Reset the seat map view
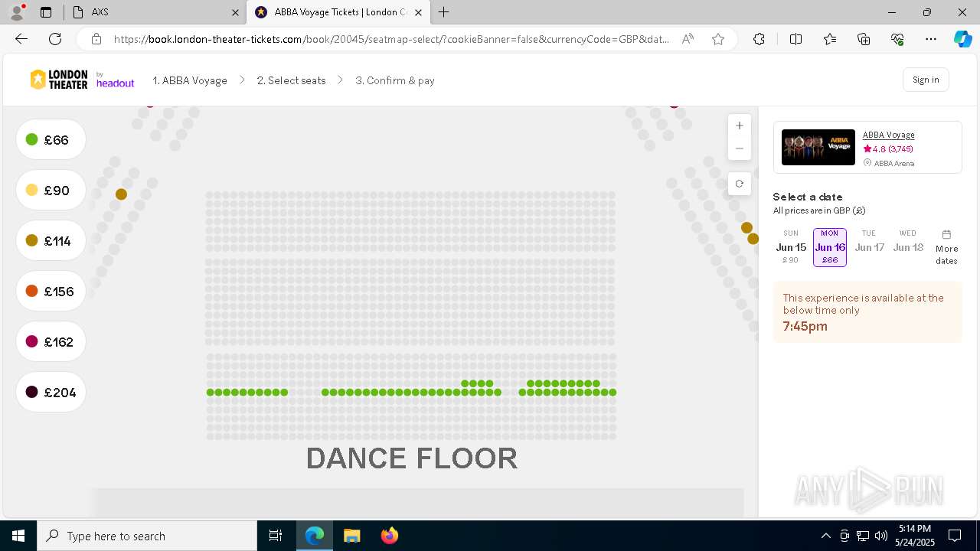 pos(739,184)
